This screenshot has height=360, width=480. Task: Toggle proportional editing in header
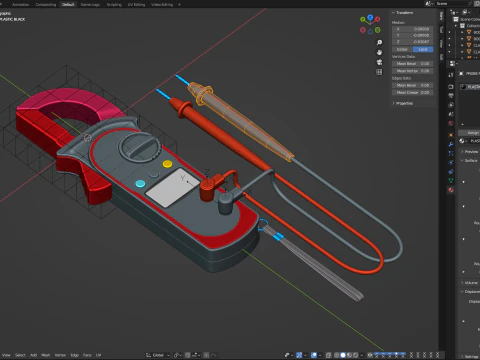click(206, 355)
